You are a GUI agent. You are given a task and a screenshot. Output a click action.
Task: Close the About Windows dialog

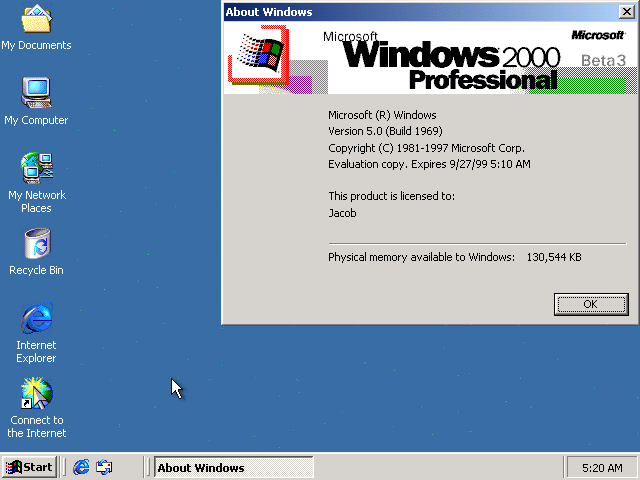(626, 12)
